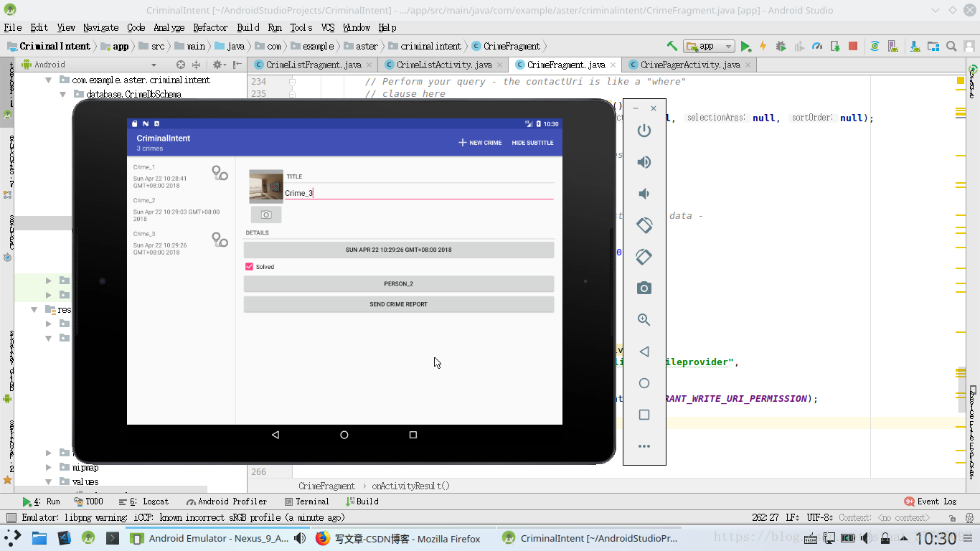980x551 pixels.
Task: Open the VCS menu
Action: [328, 27]
